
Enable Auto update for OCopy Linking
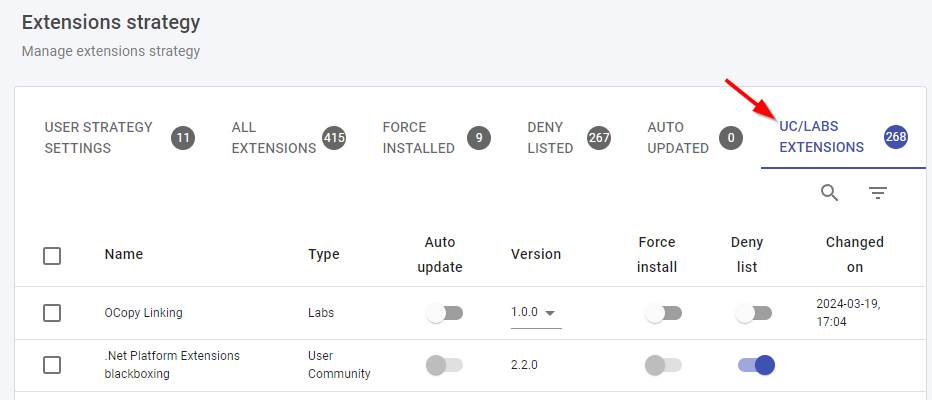pos(444,313)
